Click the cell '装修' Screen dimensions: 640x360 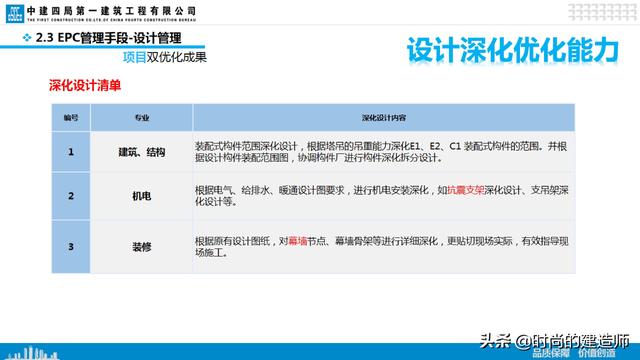[x=142, y=247]
